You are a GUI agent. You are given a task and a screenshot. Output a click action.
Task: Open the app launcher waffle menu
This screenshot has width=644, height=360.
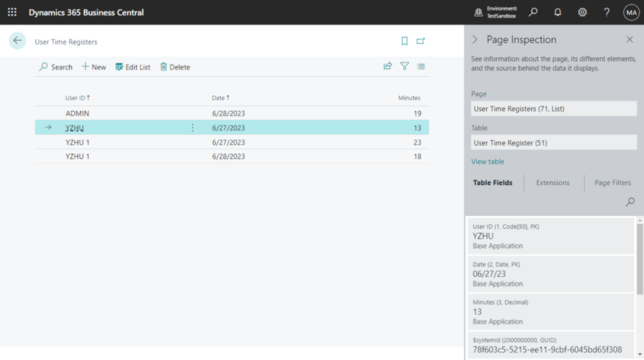12,12
